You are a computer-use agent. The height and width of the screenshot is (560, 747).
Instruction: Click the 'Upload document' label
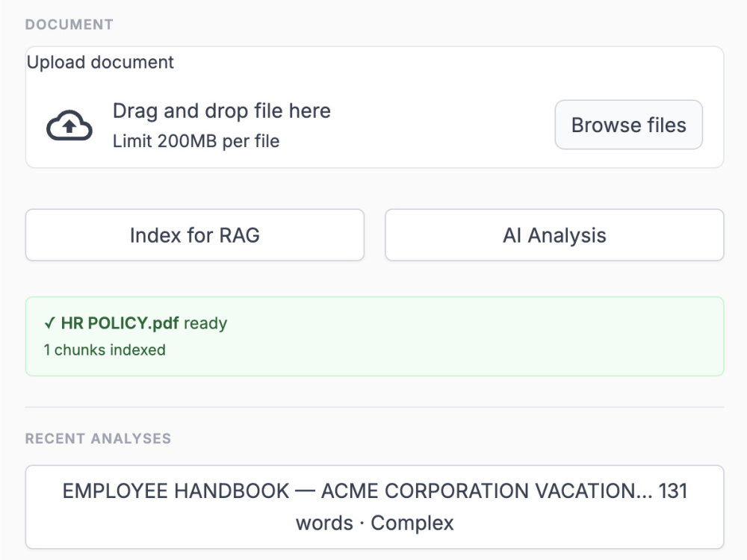(100, 63)
